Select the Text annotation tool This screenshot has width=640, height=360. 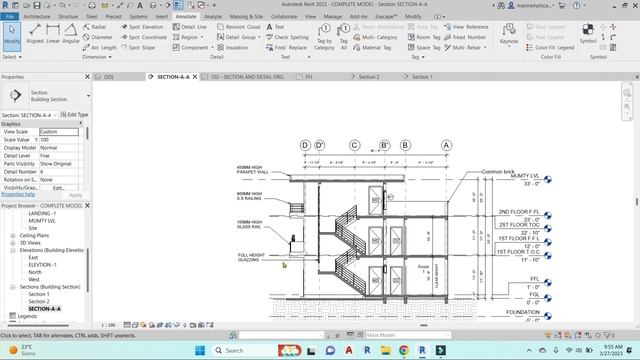click(275, 27)
